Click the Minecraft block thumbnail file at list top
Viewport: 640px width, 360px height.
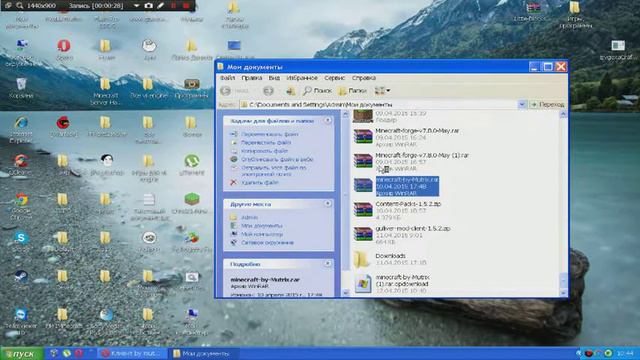(363, 116)
